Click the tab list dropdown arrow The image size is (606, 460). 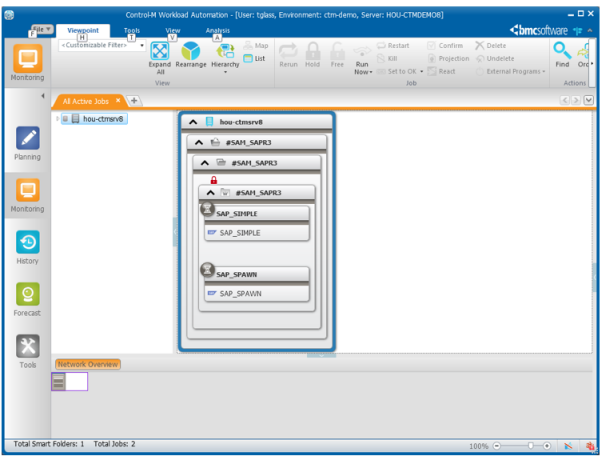(x=588, y=100)
